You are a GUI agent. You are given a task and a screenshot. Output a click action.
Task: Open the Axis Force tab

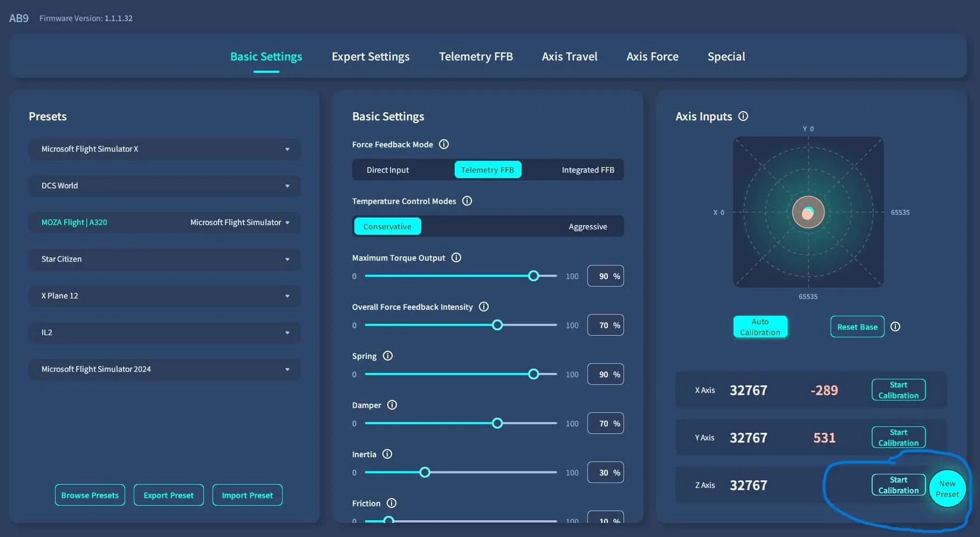pyautogui.click(x=652, y=56)
